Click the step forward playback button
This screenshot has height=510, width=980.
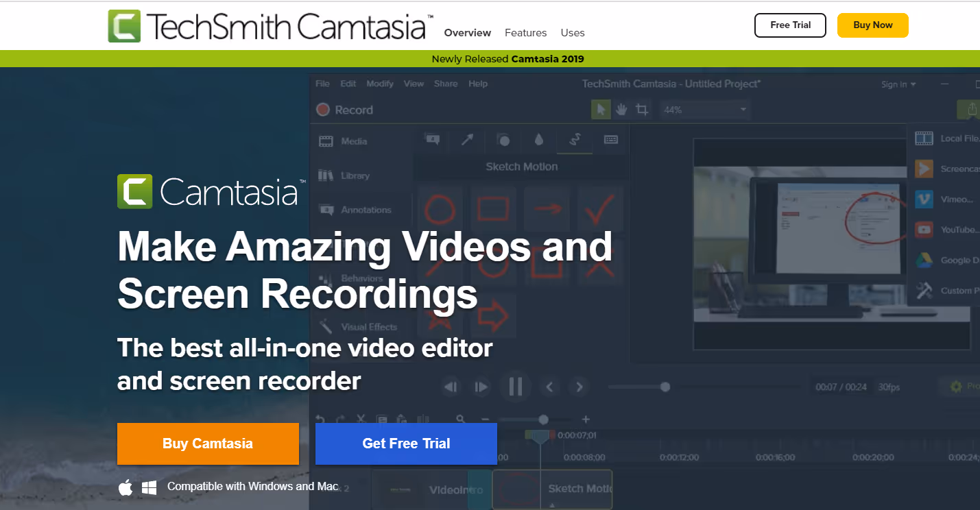pos(481,387)
